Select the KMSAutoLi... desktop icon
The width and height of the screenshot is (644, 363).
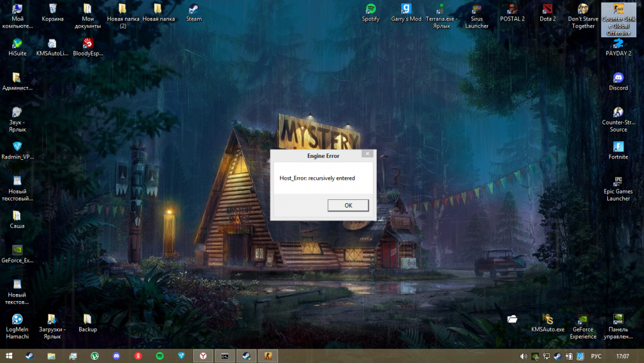coord(52,47)
